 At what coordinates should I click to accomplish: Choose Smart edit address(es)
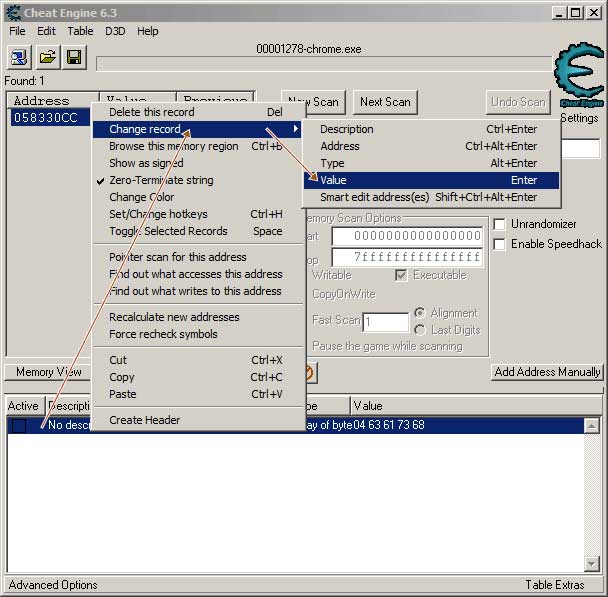click(431, 197)
